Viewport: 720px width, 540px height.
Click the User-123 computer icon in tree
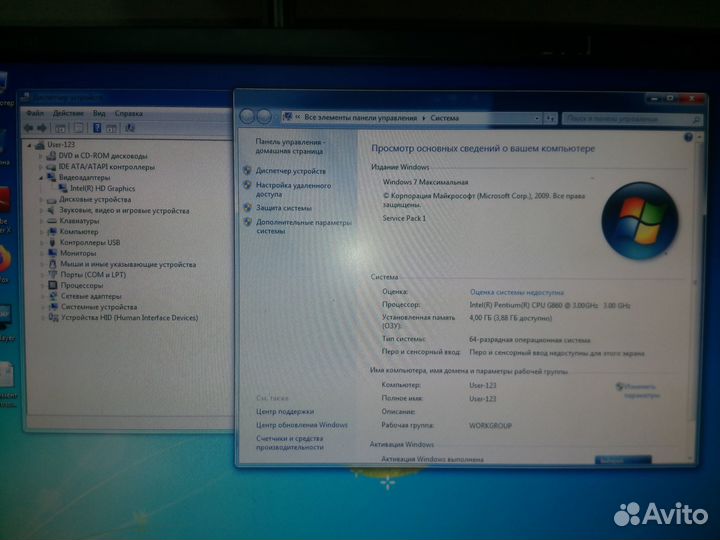[x=40, y=145]
